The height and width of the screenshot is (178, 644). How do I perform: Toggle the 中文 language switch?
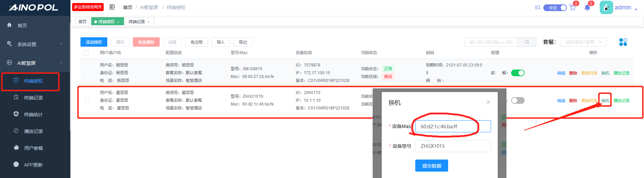pos(555,8)
